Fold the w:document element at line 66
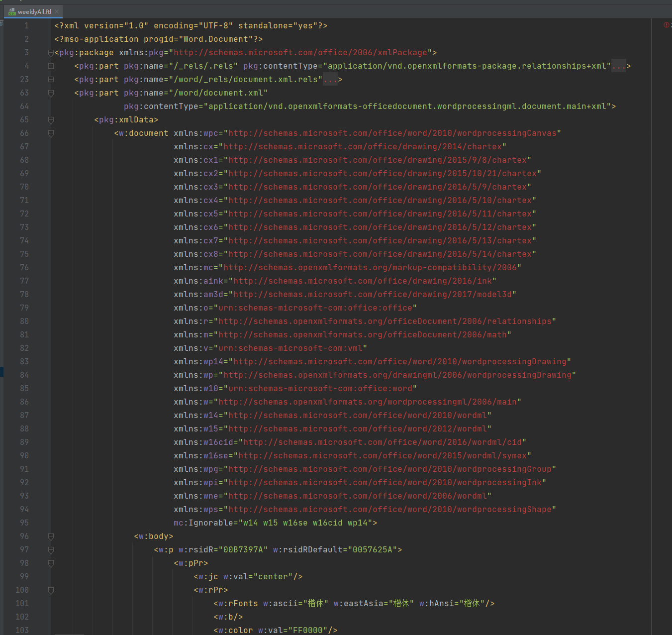Screen dimensions: 672x635 click(x=51, y=133)
